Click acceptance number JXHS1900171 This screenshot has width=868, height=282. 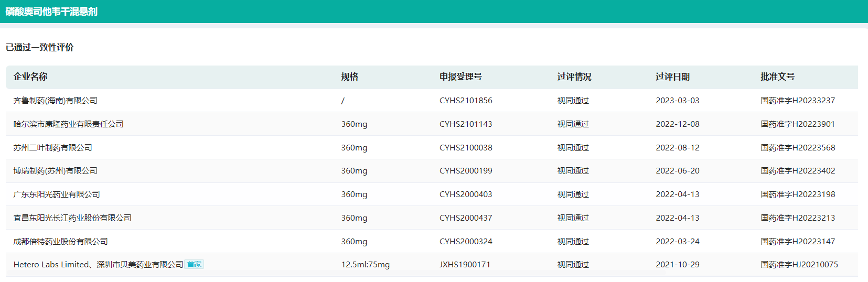tap(465, 265)
